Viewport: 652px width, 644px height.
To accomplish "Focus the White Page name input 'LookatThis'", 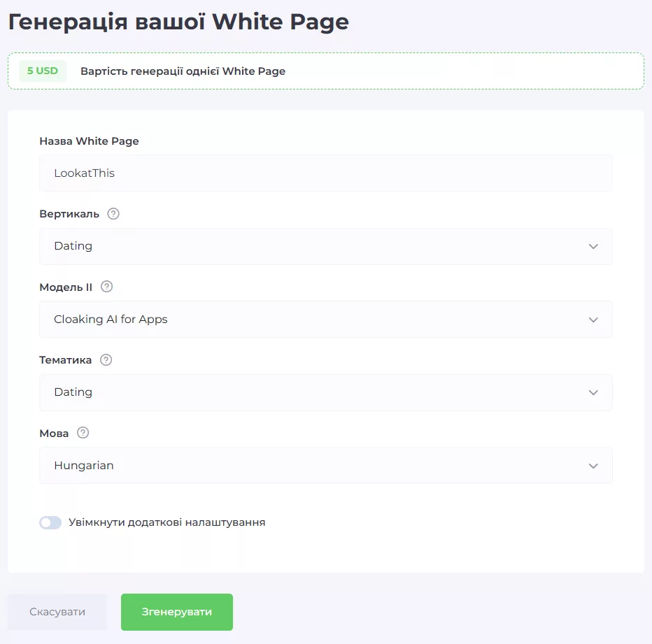I will click(325, 173).
